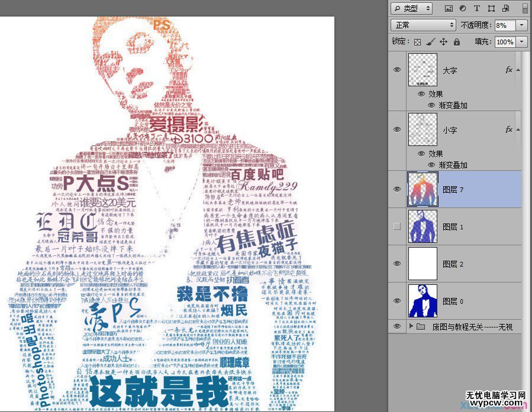Screen dimensions: 532x412
Task: Hide 图层 0 layer visibility
Action: (x=397, y=301)
